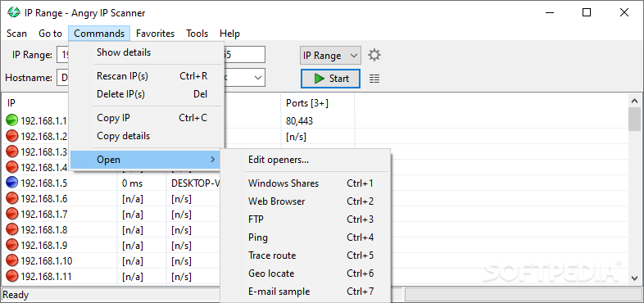This screenshot has height=303, width=644.
Task: Select Copy IP menu entry
Action: coord(147,118)
